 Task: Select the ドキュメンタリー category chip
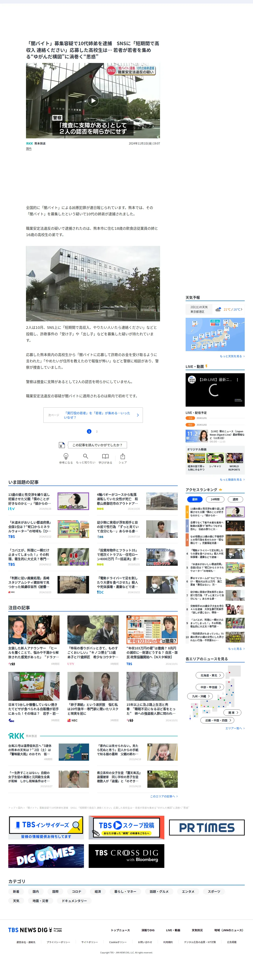pos(74,901)
